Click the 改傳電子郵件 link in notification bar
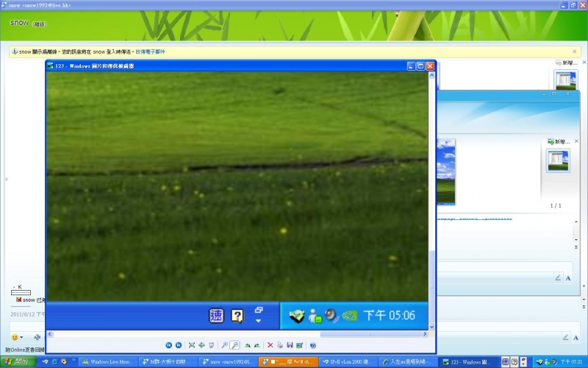The image size is (588, 368). pos(151,52)
